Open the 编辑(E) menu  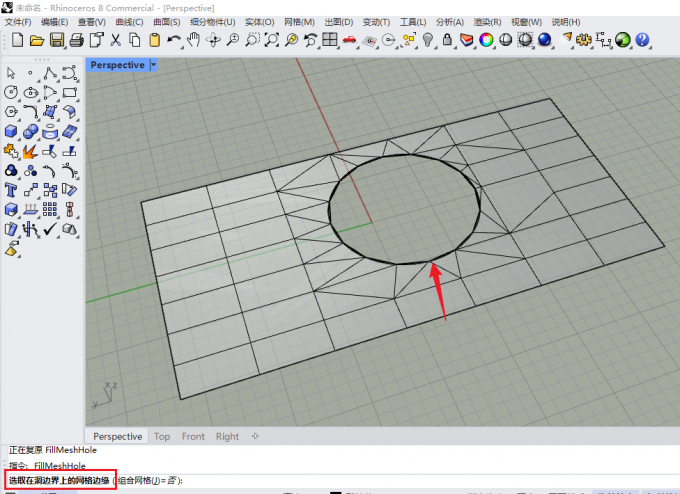(x=55, y=22)
